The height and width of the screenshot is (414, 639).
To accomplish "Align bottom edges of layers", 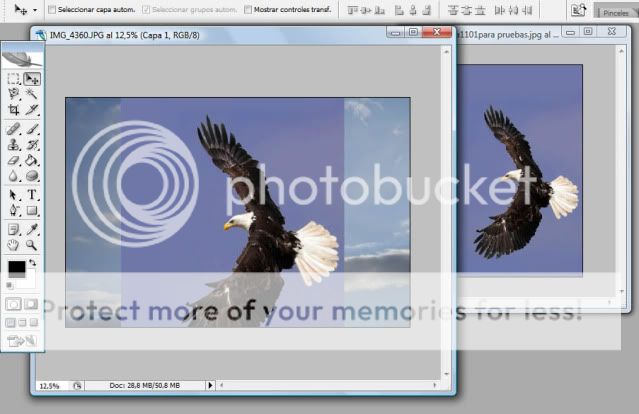I will 379,10.
